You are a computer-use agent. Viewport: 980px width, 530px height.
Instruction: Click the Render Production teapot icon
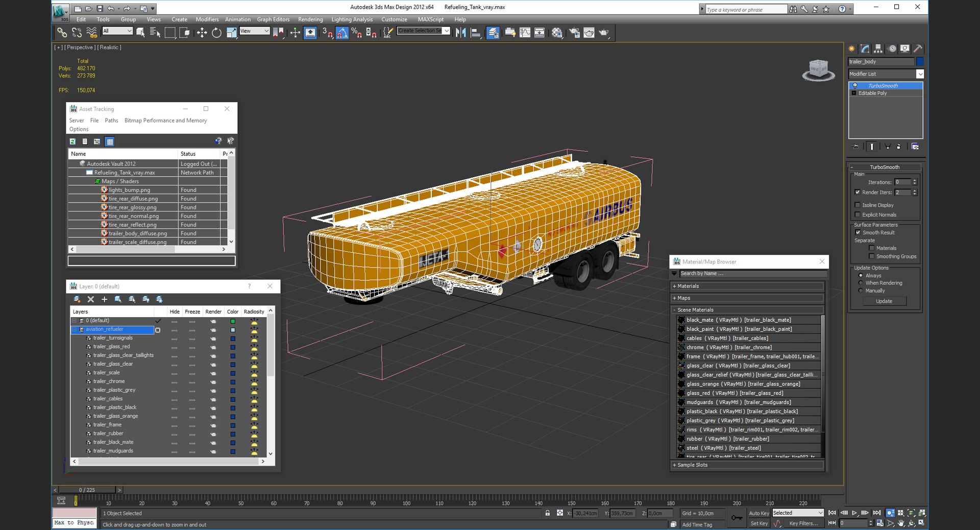pyautogui.click(x=604, y=33)
